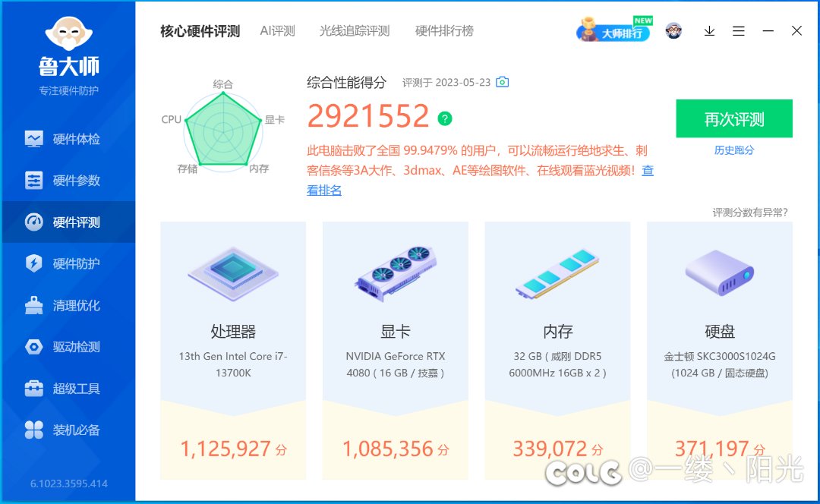Image resolution: width=820 pixels, height=504 pixels.
Task: Open 超级工具 toolbox icon
Action: pos(34,389)
